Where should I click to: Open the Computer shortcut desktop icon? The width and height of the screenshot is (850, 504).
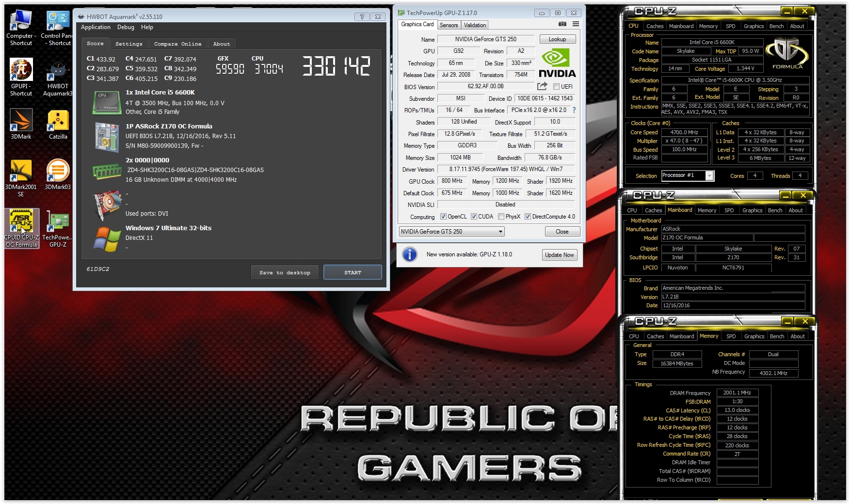click(x=21, y=28)
